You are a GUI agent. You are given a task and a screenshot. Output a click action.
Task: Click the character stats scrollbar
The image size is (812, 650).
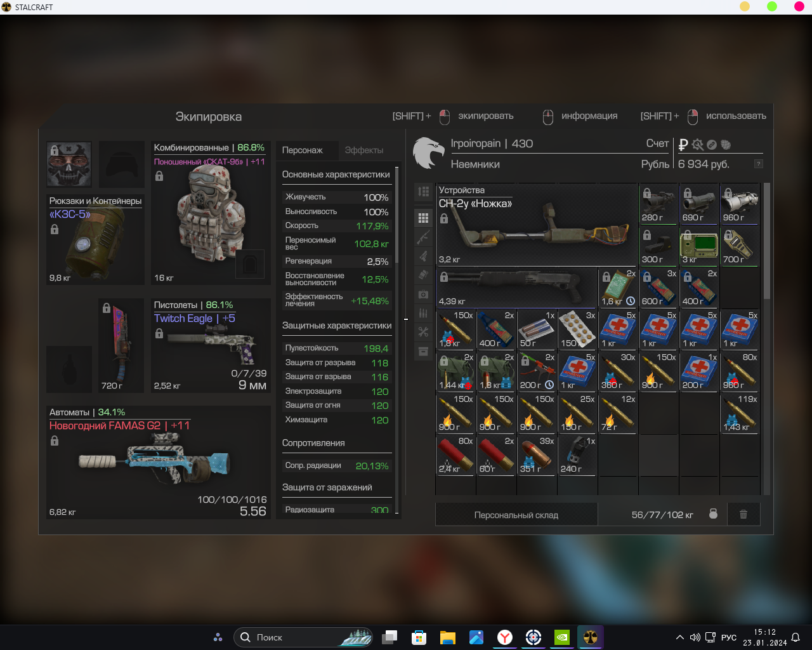point(396,216)
